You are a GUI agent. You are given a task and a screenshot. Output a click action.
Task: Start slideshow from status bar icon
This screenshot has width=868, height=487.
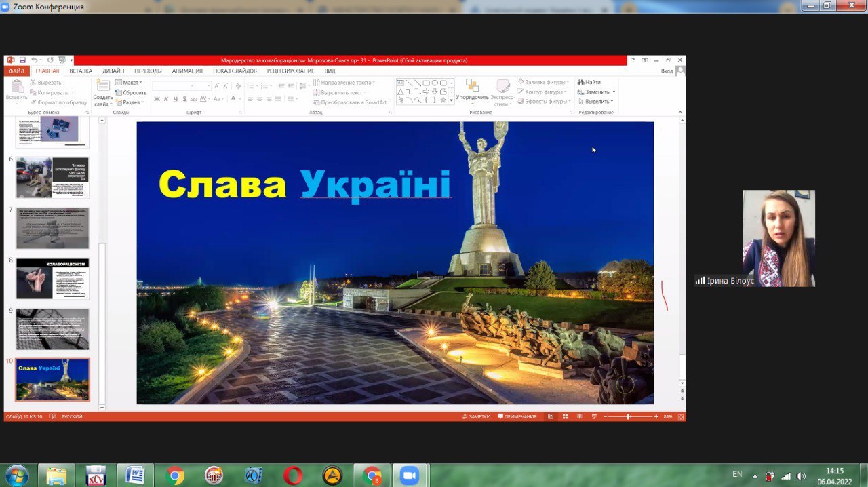[594, 416]
